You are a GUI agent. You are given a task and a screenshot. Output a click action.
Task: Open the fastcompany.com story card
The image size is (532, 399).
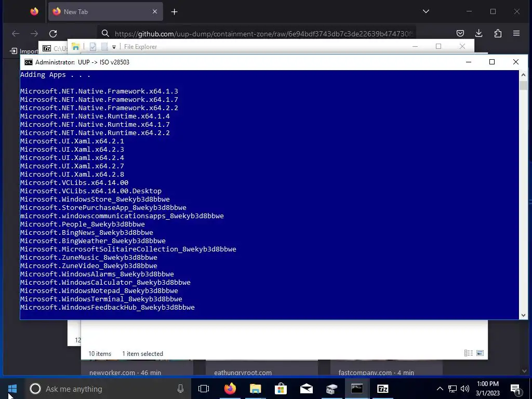[387, 368]
